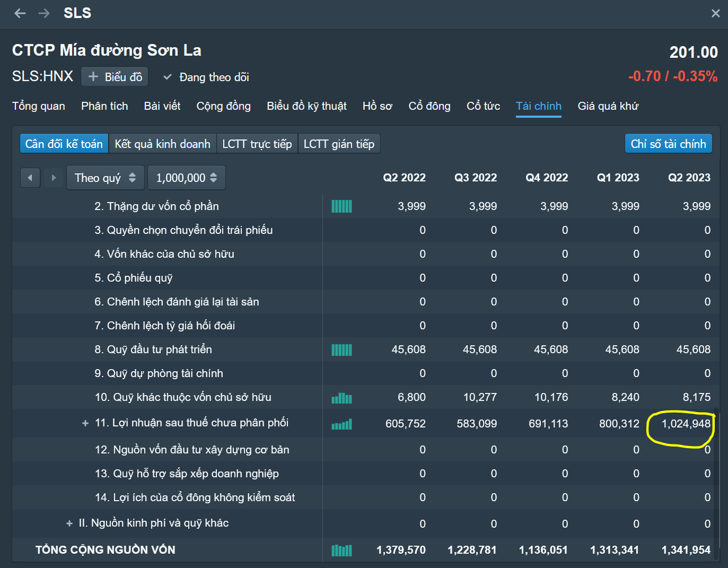This screenshot has width=728, height=568.
Task: Click the 800,312 value in Q1 2023
Action: pos(619,424)
